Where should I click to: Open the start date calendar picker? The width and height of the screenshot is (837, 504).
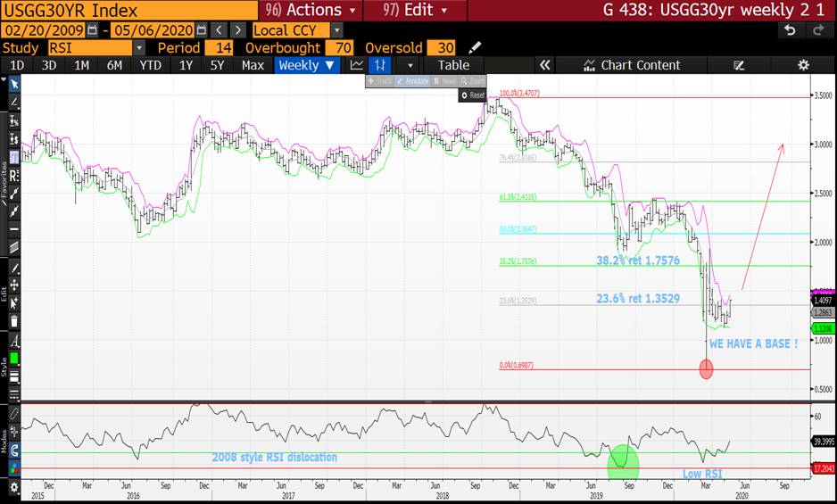coord(92,30)
